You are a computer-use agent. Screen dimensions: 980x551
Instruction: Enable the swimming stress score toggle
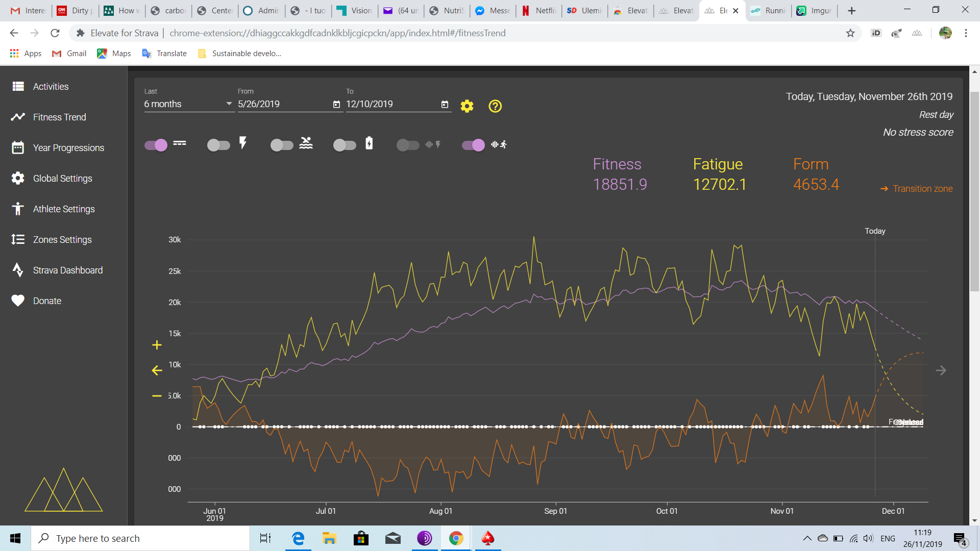[x=282, y=145]
